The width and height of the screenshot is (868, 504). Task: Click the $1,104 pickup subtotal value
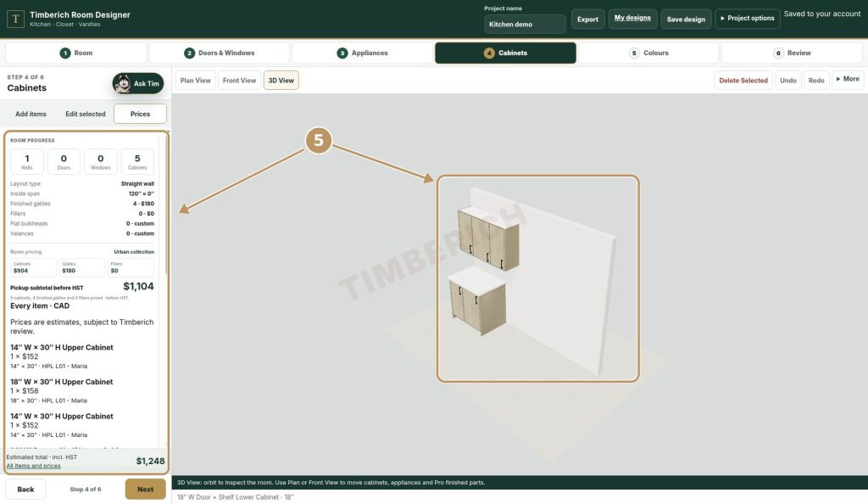click(x=138, y=286)
